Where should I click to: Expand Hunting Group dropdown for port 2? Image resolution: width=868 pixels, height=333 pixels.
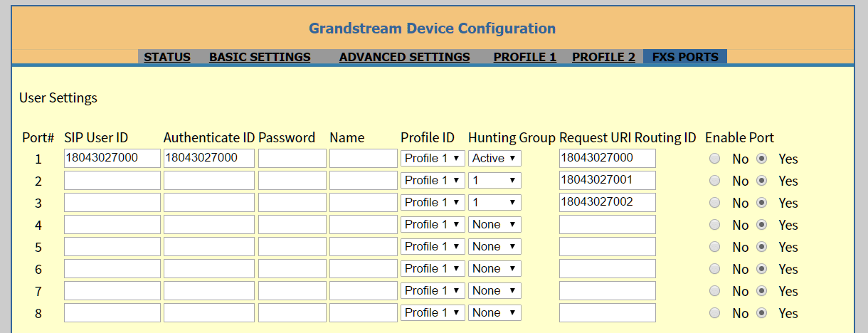494,180
